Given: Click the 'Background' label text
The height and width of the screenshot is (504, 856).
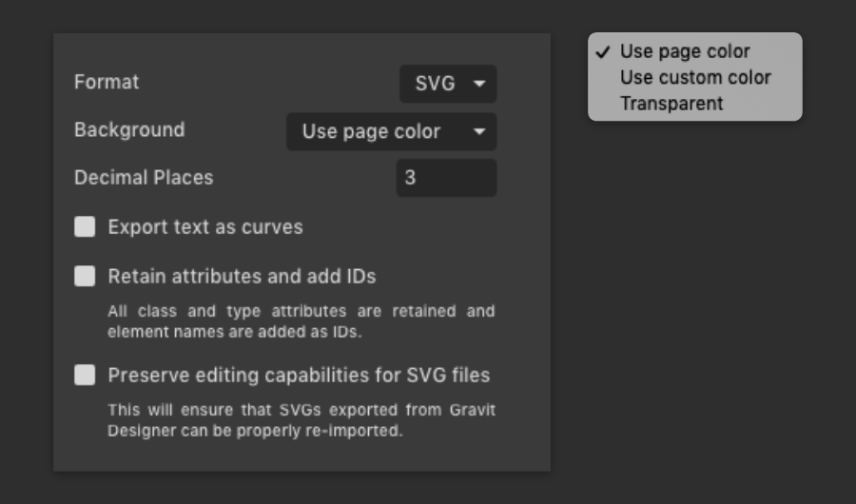Looking at the screenshot, I should (129, 129).
